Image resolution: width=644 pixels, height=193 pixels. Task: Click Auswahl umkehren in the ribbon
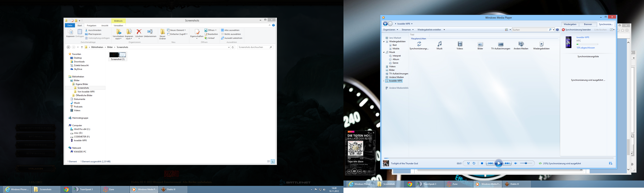pos(231,38)
